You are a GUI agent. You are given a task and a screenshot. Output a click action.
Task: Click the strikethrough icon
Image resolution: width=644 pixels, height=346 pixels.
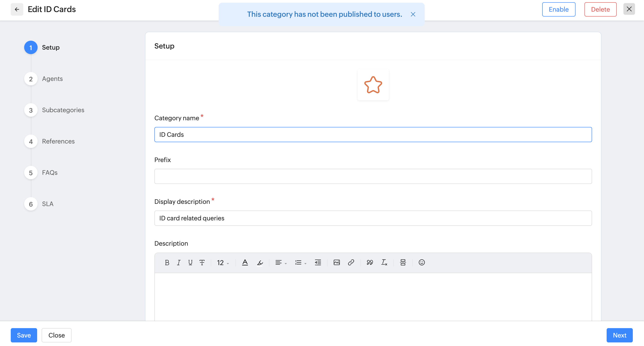tap(202, 262)
